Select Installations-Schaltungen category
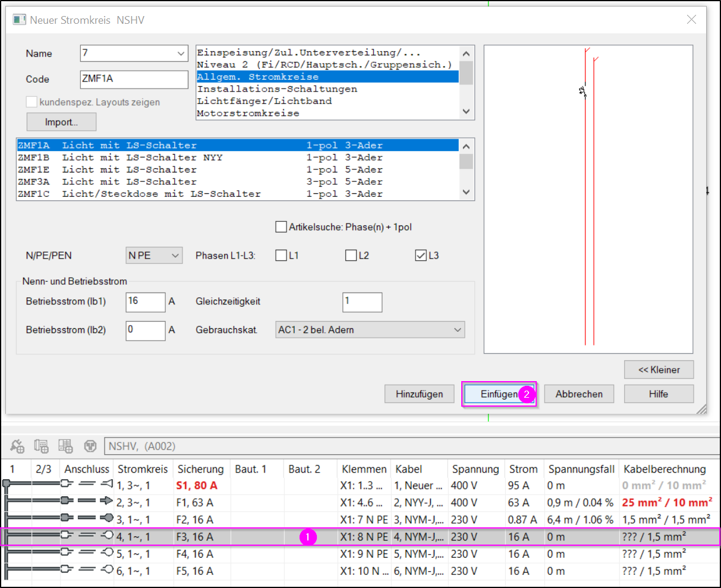The width and height of the screenshot is (721, 588). (328, 89)
